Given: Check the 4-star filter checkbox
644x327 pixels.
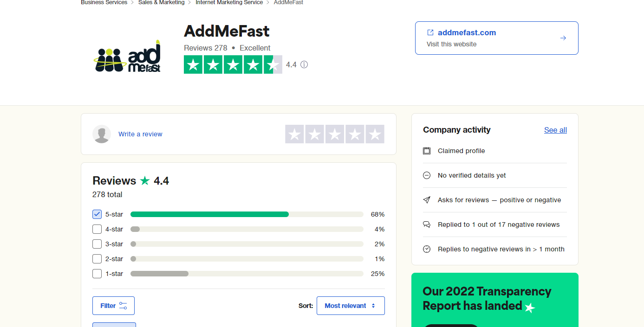Looking at the screenshot, I should (97, 229).
